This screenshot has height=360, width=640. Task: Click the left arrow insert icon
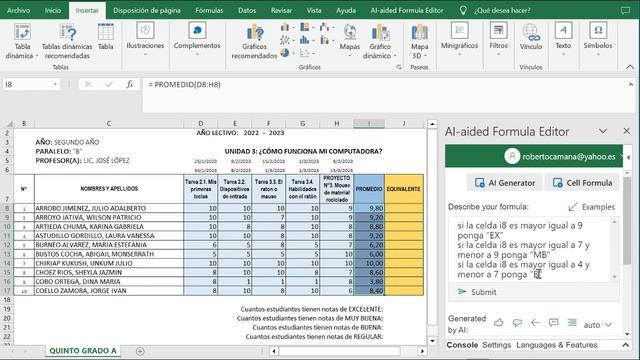point(536,323)
